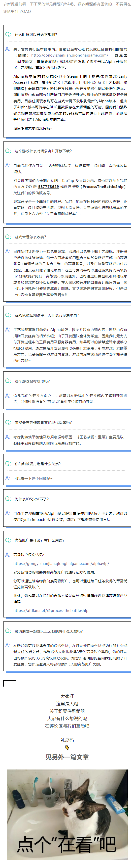The height and width of the screenshot is (868, 133).
Task: Click the '礼品码' text label
Action: [x=67, y=740]
